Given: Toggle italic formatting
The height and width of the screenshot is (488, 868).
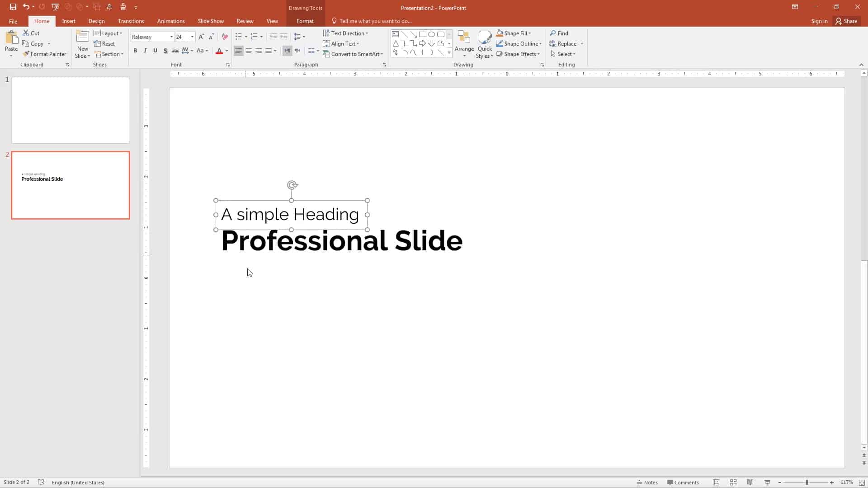Looking at the screenshot, I should click(145, 51).
